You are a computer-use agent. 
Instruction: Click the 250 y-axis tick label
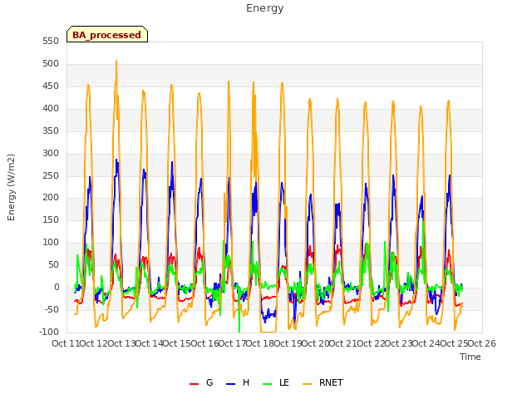51,175
